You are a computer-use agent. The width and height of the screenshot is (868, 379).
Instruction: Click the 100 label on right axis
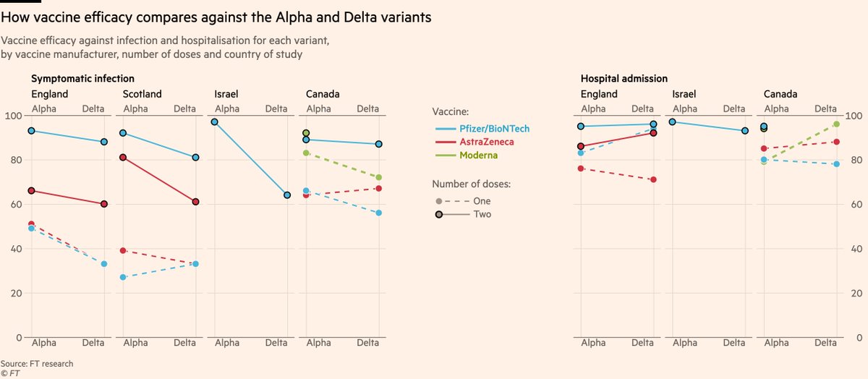[x=854, y=116]
